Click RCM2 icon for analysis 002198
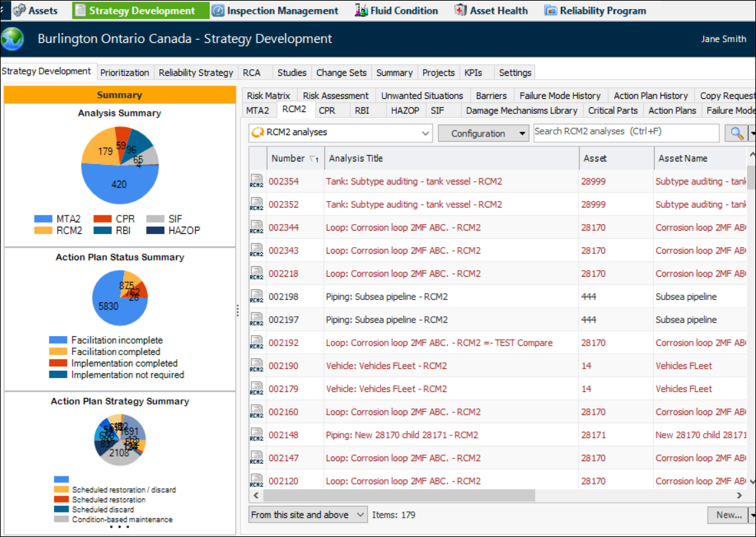 pos(256,297)
